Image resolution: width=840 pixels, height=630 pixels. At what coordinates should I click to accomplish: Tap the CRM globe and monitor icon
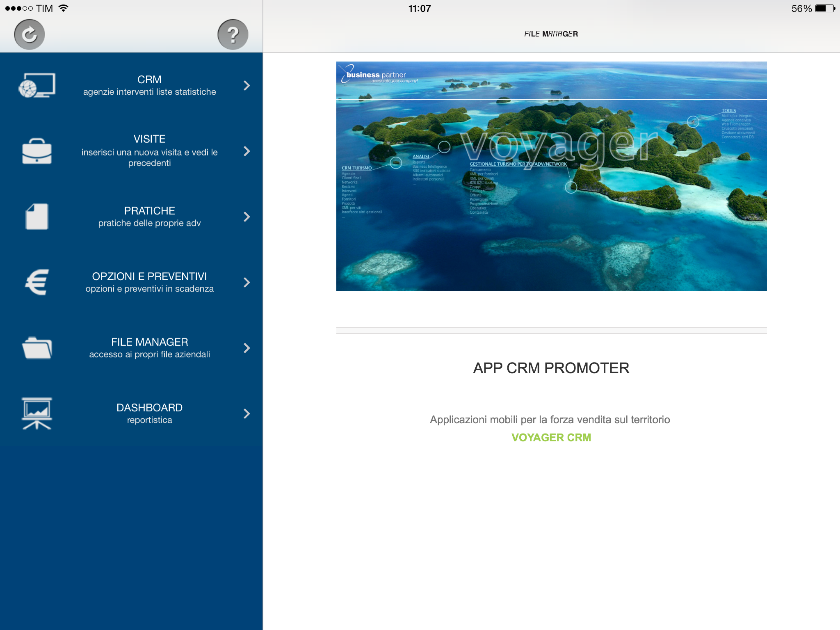37,85
